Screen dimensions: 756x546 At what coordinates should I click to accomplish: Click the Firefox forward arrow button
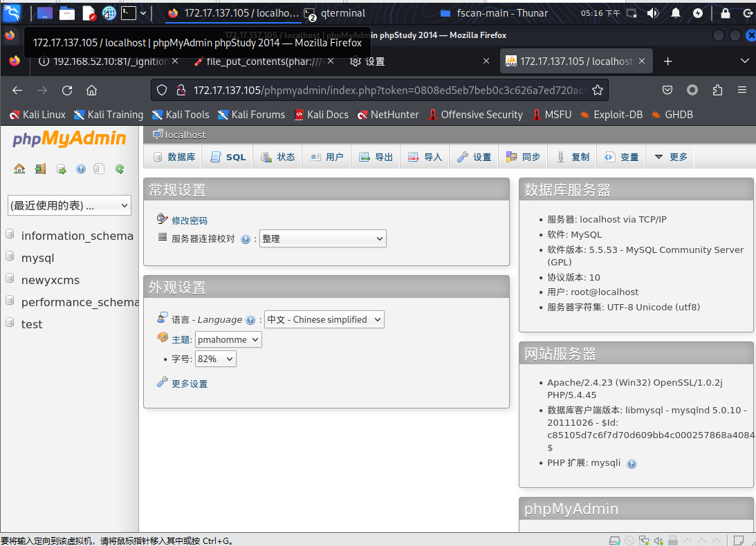tap(42, 90)
